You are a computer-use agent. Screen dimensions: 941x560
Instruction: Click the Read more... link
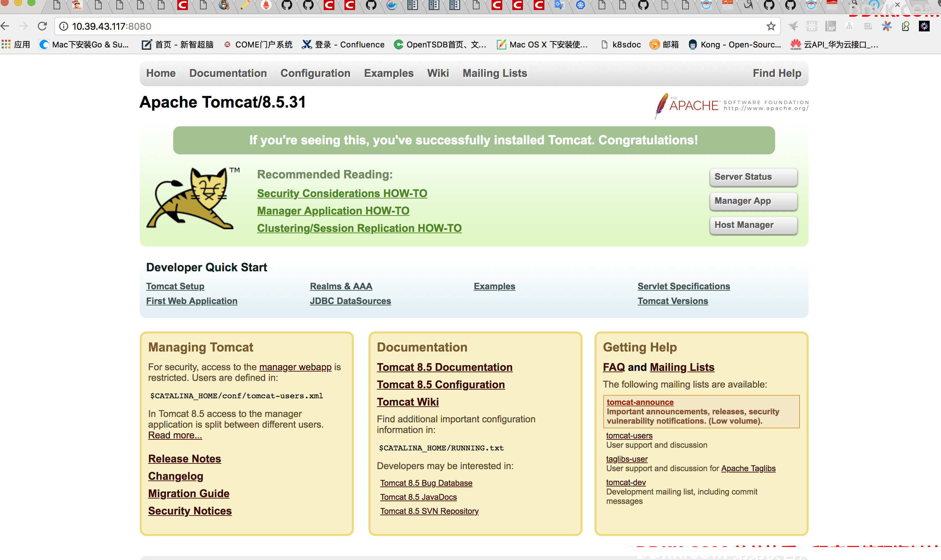pyautogui.click(x=175, y=435)
